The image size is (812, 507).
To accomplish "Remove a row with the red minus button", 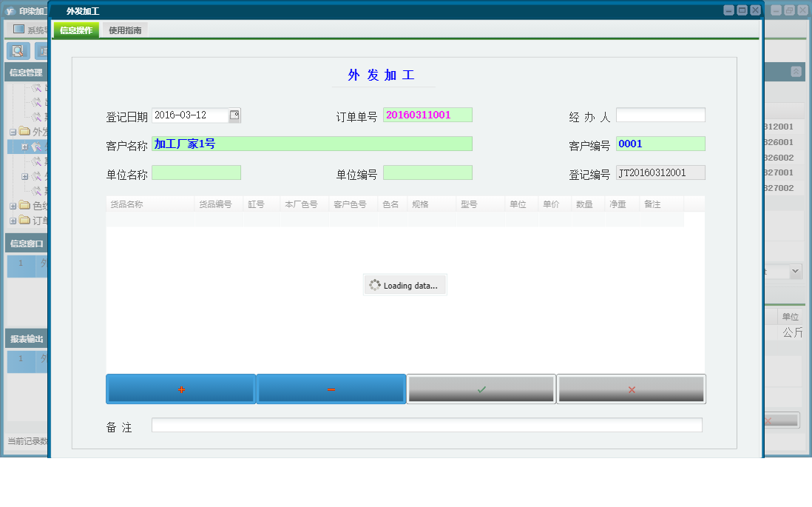I will point(331,389).
